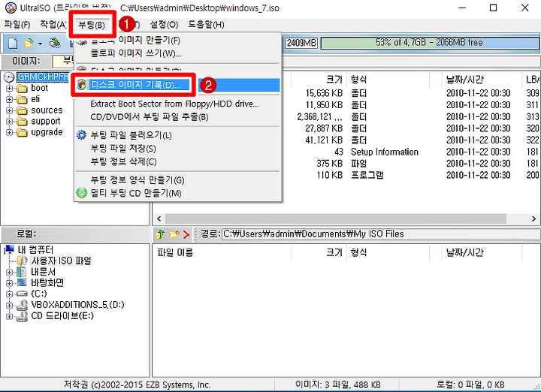
Task: Choose 부팅 파일 저장(S) menu entry
Action: pos(178,149)
